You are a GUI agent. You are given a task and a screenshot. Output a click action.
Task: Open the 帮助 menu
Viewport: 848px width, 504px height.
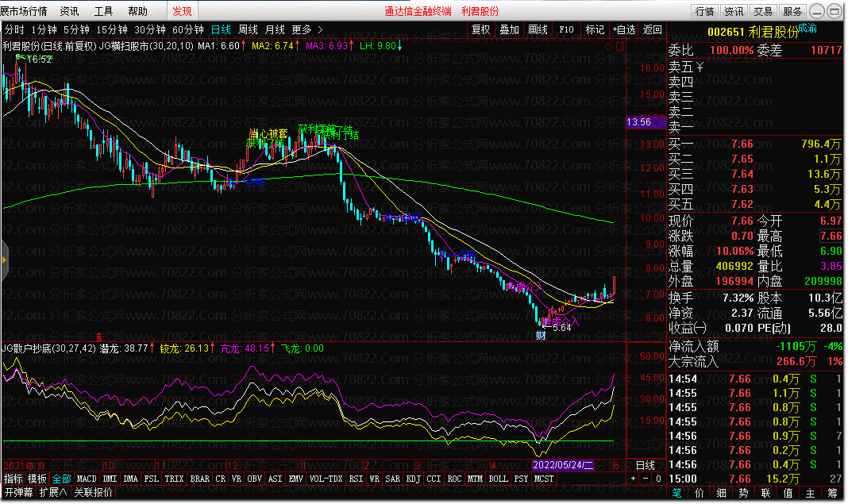pyautogui.click(x=137, y=11)
